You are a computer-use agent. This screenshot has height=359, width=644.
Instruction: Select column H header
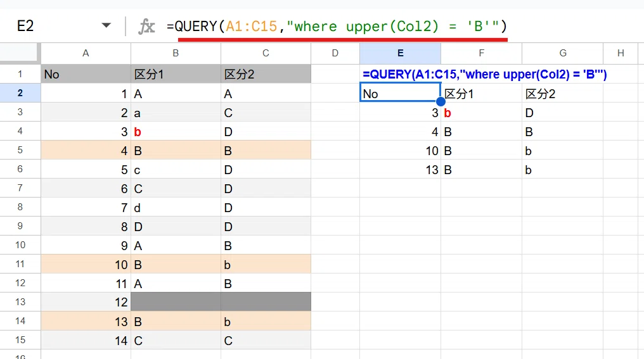[x=621, y=53]
